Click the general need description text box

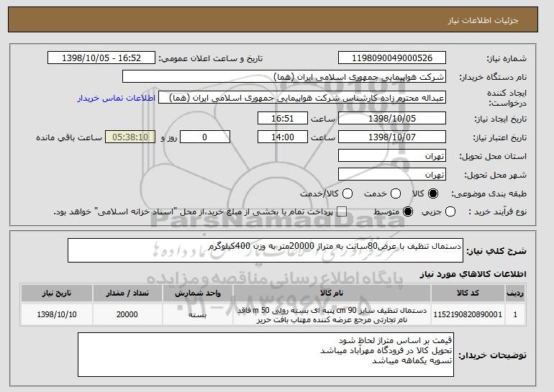pyautogui.click(x=265, y=250)
